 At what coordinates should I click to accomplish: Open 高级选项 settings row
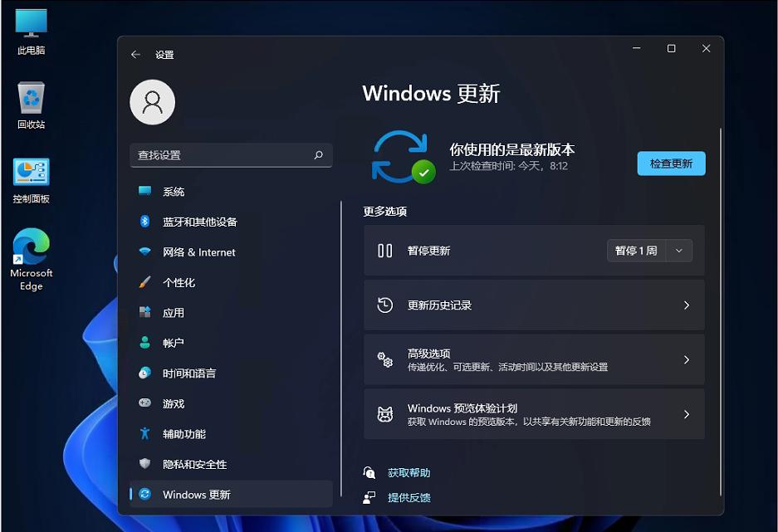pyautogui.click(x=535, y=359)
